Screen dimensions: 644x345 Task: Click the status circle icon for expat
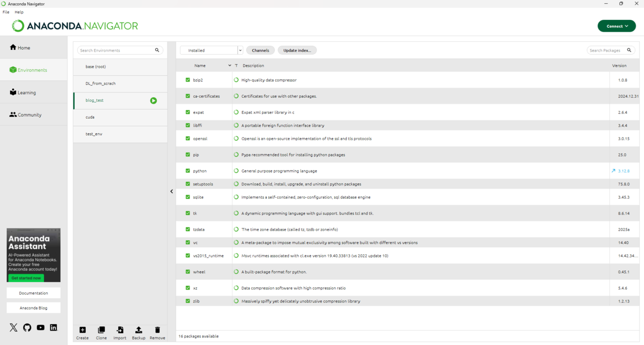point(236,112)
